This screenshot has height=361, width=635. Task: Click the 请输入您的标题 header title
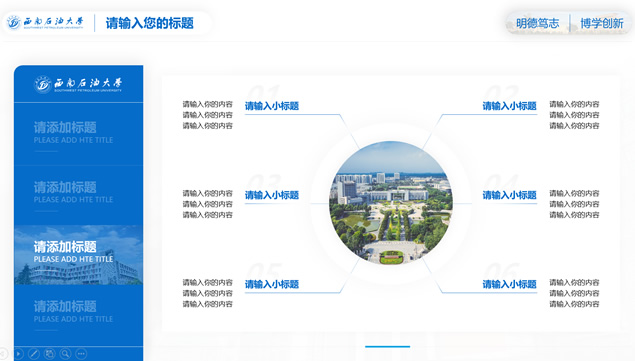(x=149, y=23)
